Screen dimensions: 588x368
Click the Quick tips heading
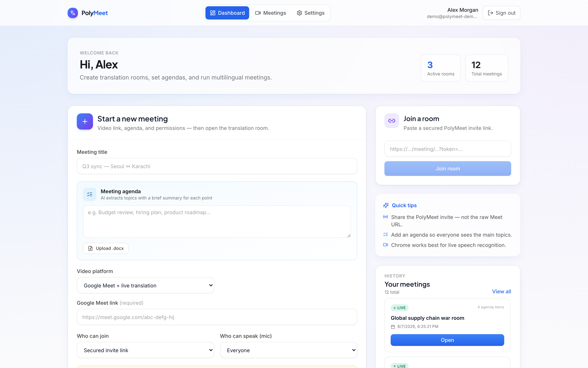coord(404,205)
